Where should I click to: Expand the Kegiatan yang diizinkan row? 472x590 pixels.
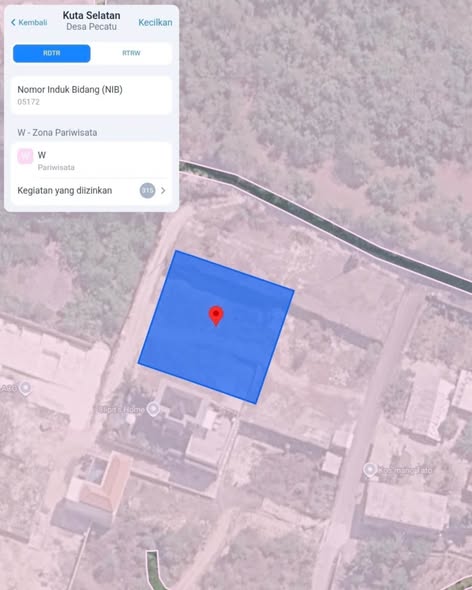91,191
